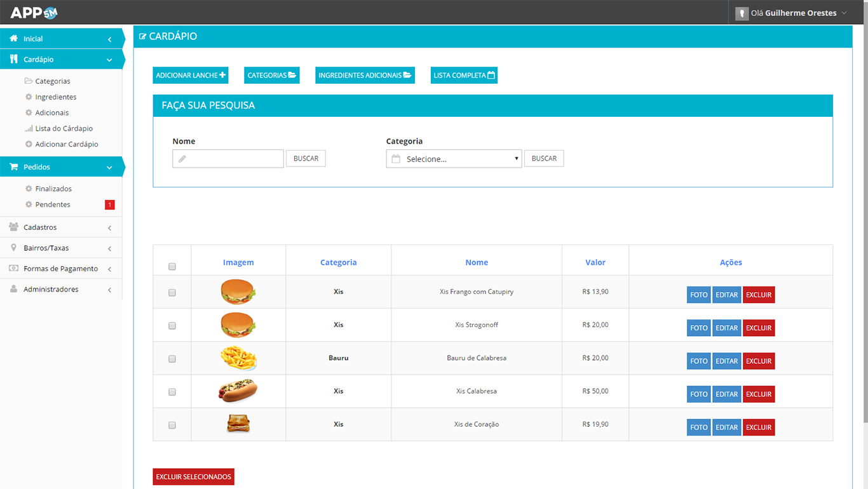The width and height of the screenshot is (868, 489).
Task: Click the ADICIONAR LANCHE button
Action: coord(191,76)
